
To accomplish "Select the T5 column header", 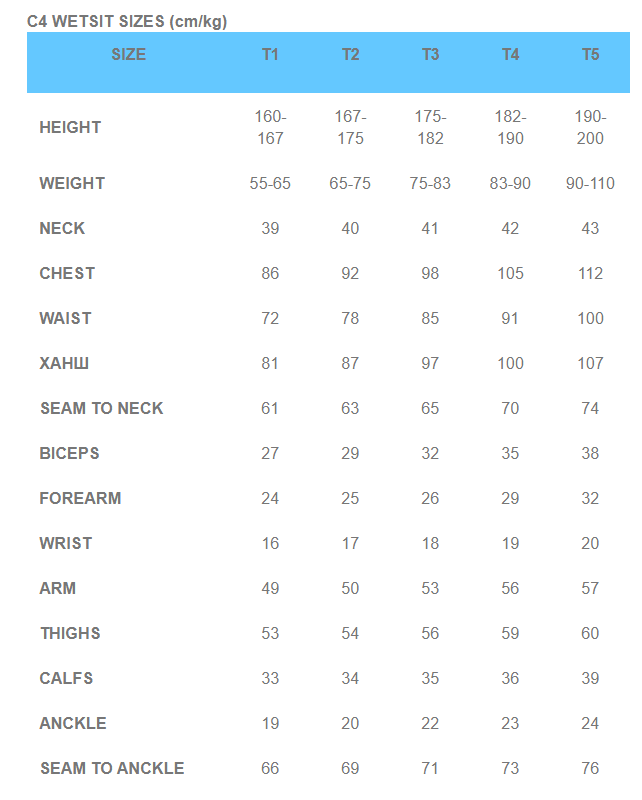I will (x=590, y=55).
